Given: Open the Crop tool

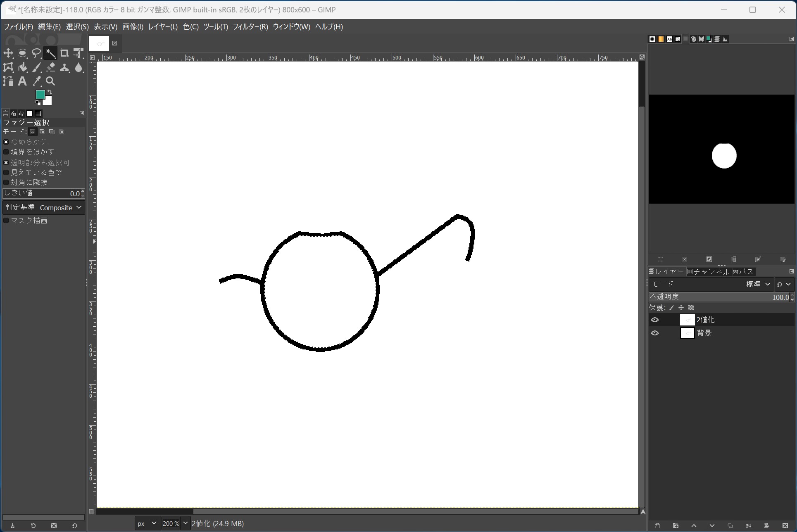Looking at the screenshot, I should point(64,53).
